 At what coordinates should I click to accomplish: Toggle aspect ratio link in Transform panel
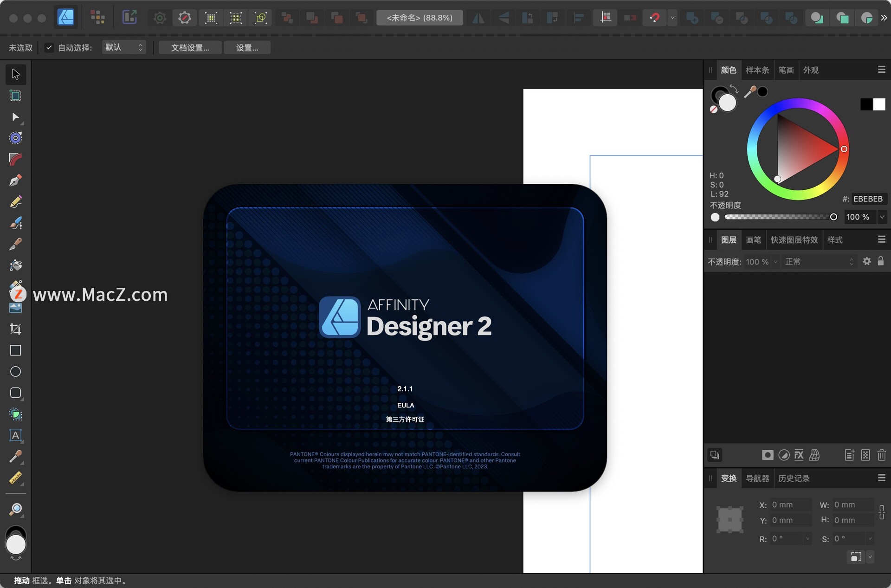881,512
